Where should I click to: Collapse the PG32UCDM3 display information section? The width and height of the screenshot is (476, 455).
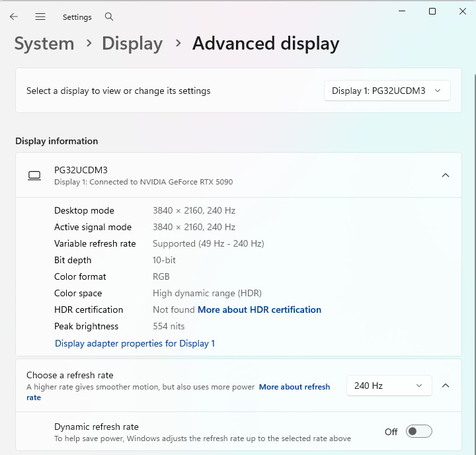point(446,175)
